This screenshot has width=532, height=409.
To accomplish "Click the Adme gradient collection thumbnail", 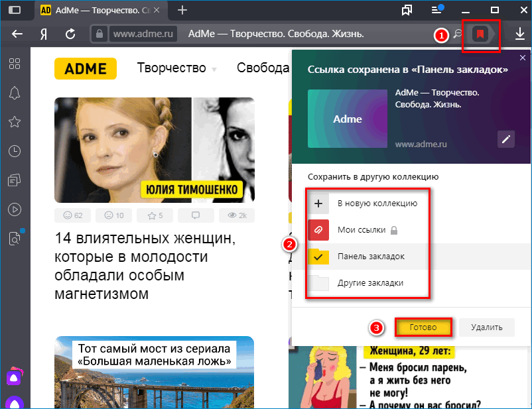I will [347, 118].
